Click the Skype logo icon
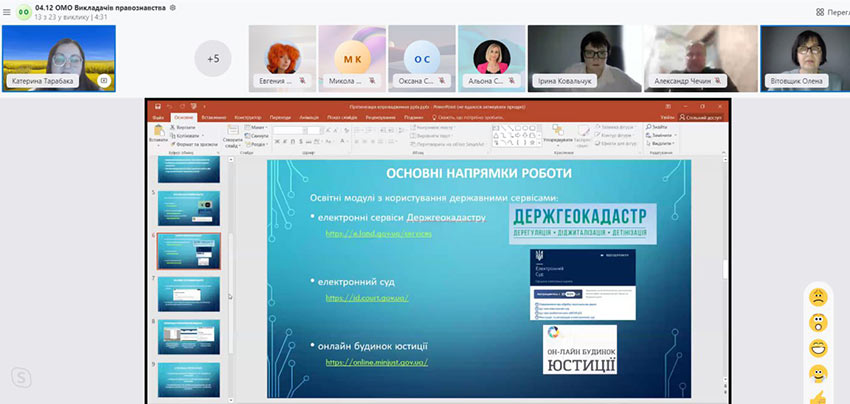The image size is (850, 404). pyautogui.click(x=20, y=376)
